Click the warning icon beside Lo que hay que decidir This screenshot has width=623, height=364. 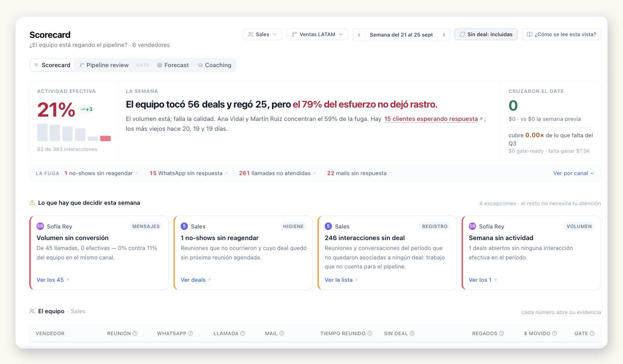click(32, 203)
